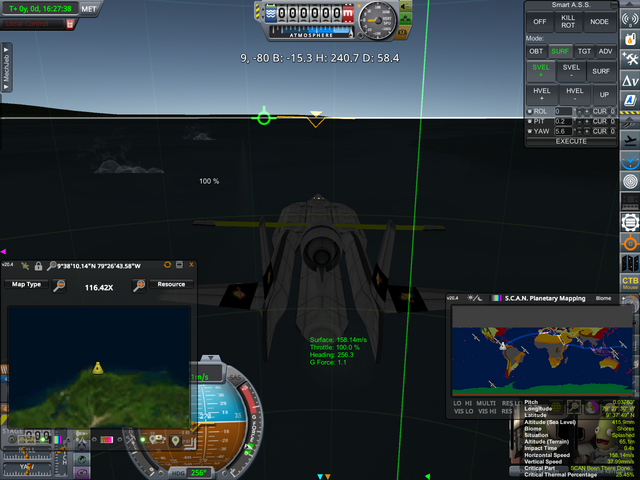Click the lock icon in zoom map header
Image resolution: width=640 pixels, height=480 pixels.
pos(38,266)
